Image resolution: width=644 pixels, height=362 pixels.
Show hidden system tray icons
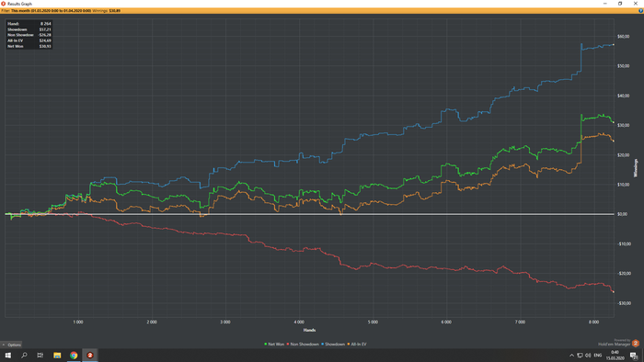click(x=571, y=356)
